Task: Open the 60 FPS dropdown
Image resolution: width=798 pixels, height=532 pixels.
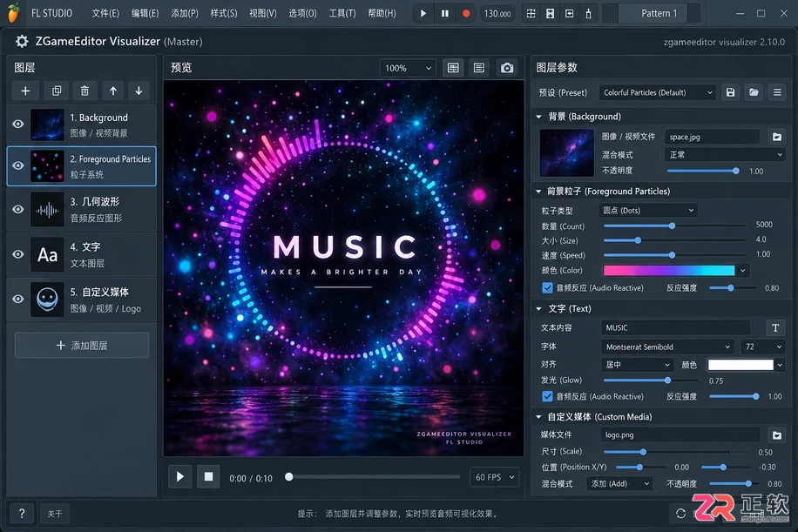Action: 494,477
